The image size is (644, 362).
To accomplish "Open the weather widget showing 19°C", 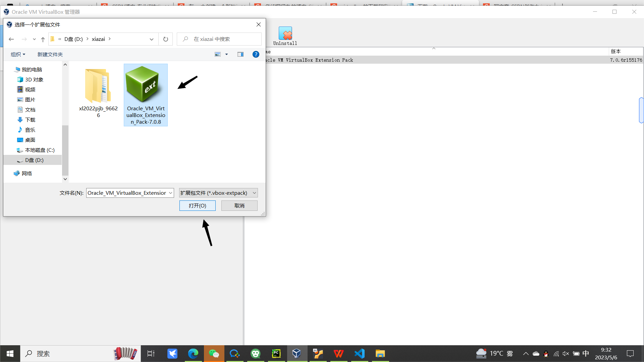I will 495,353.
